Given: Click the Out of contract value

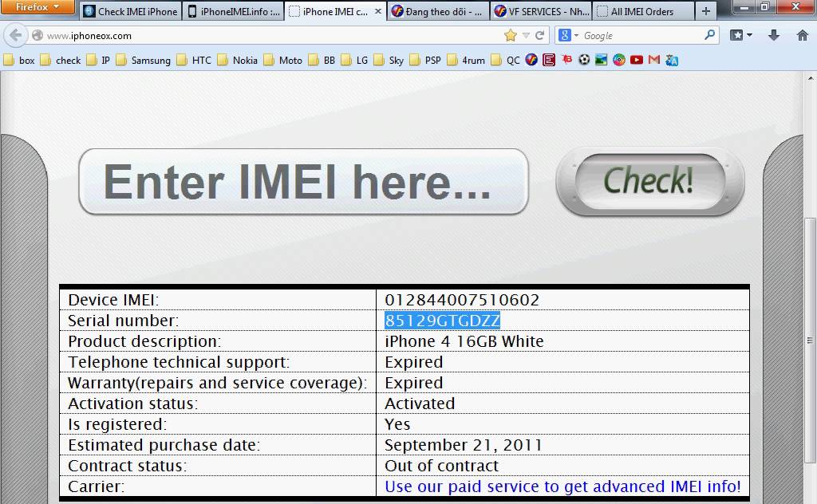Looking at the screenshot, I should coord(441,466).
